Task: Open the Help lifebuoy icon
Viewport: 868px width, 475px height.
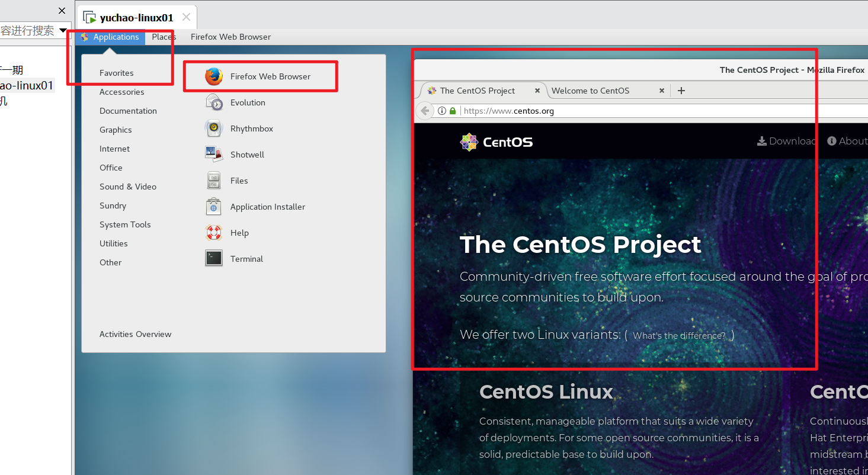Action: click(x=214, y=233)
